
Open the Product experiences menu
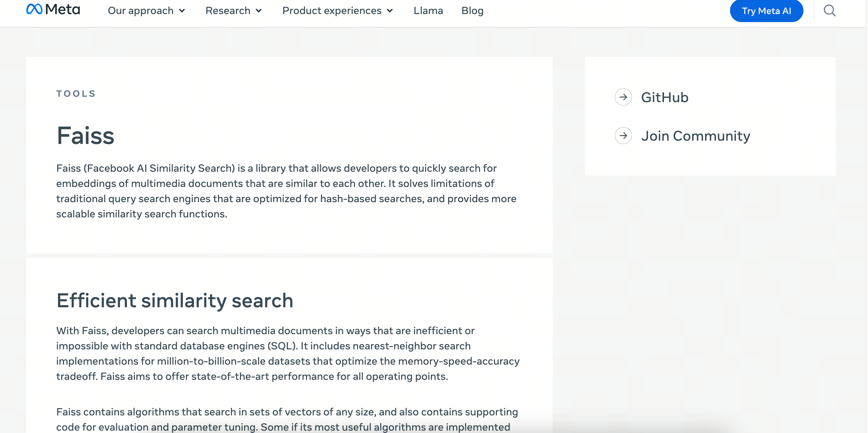pyautogui.click(x=332, y=11)
